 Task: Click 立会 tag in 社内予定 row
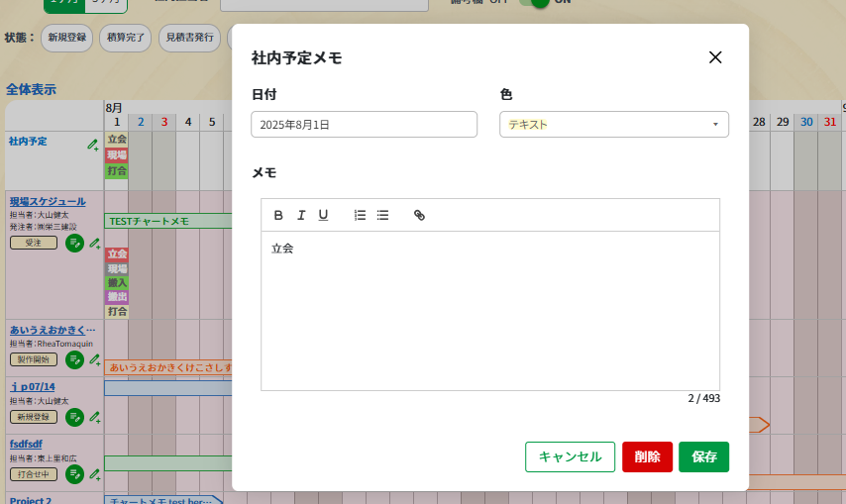pyautogui.click(x=117, y=139)
